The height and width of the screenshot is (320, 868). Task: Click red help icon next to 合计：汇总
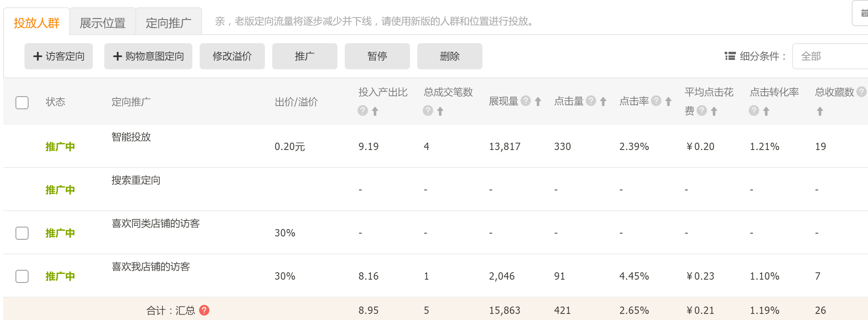204,310
